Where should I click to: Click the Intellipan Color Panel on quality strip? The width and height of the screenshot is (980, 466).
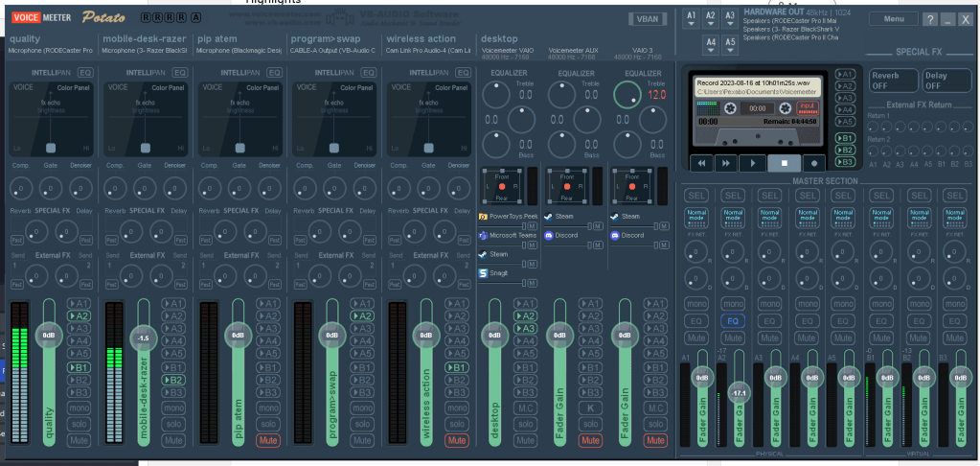click(x=51, y=120)
